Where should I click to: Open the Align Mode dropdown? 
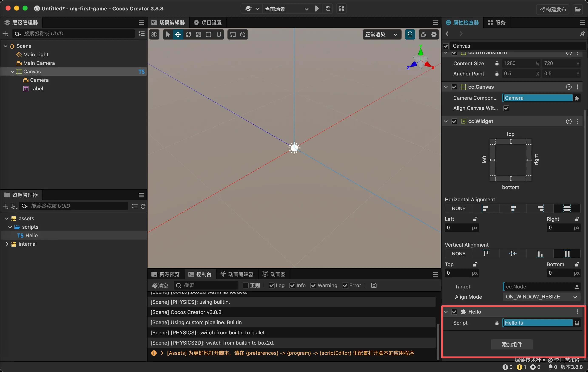[x=541, y=297]
